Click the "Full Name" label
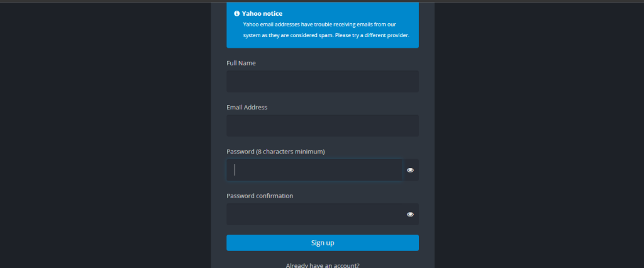Image resolution: width=644 pixels, height=268 pixels. tap(241, 63)
